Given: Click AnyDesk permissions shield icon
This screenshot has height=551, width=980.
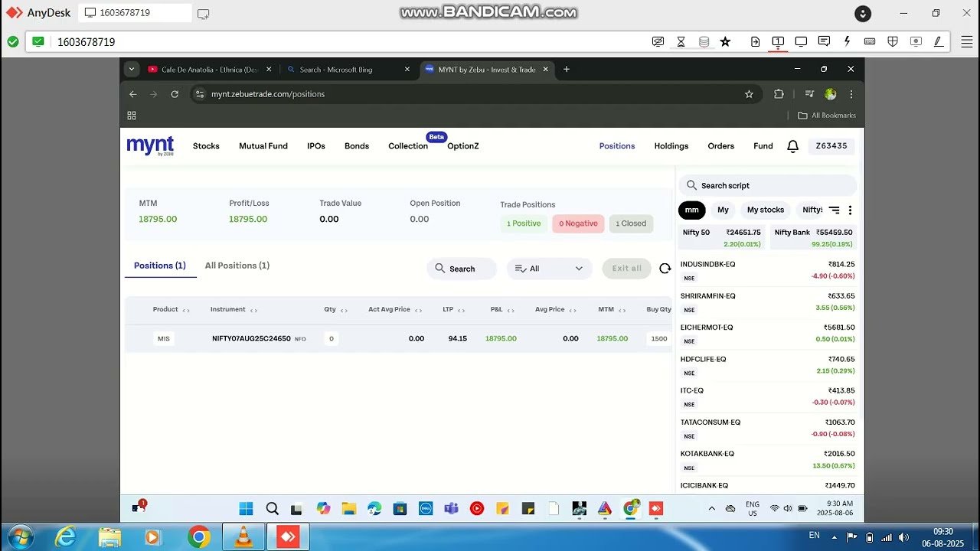Looking at the screenshot, I should click(x=893, y=41).
